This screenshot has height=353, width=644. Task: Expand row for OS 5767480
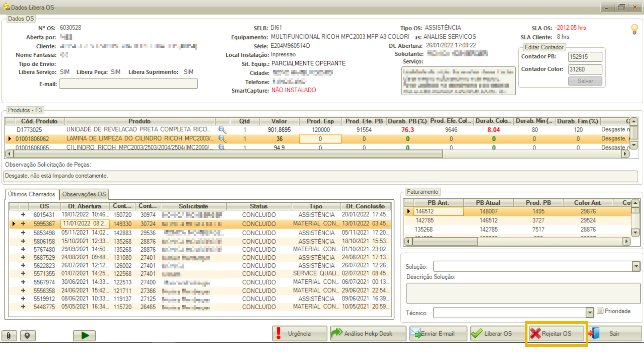point(23,249)
